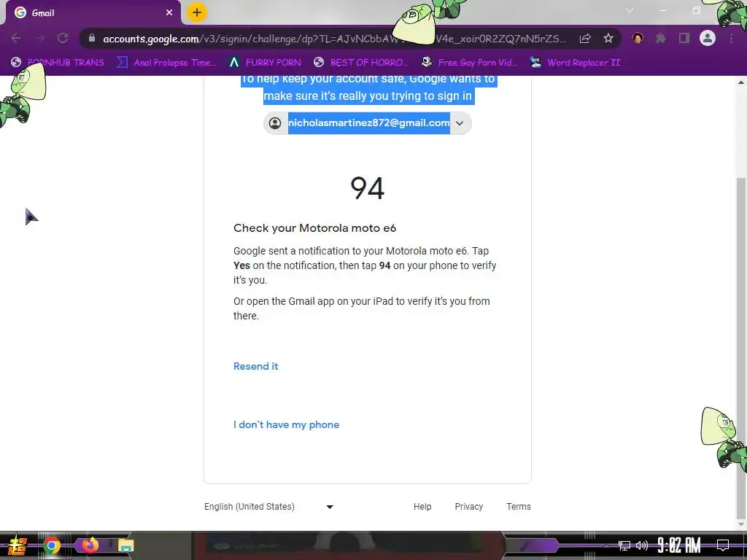The width and height of the screenshot is (747, 560).
Task: Click the browser forward arrow
Action: click(x=39, y=38)
